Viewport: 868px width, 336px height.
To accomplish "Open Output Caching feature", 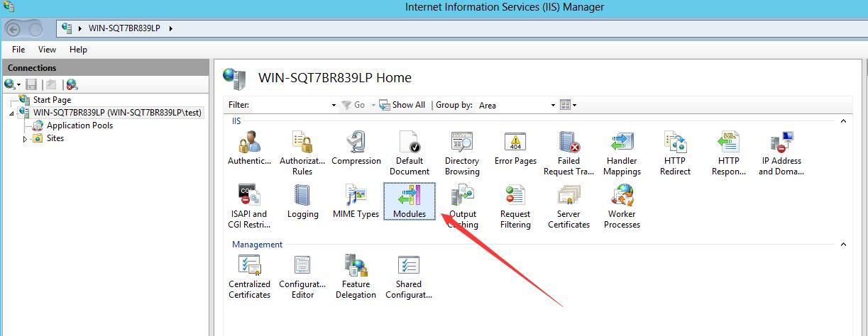I will tap(462, 206).
